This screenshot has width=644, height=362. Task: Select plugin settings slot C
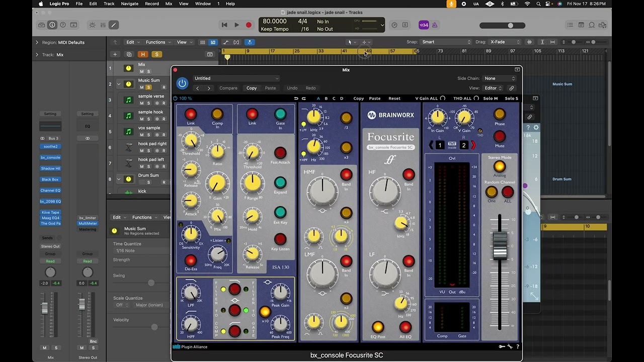[x=334, y=99]
